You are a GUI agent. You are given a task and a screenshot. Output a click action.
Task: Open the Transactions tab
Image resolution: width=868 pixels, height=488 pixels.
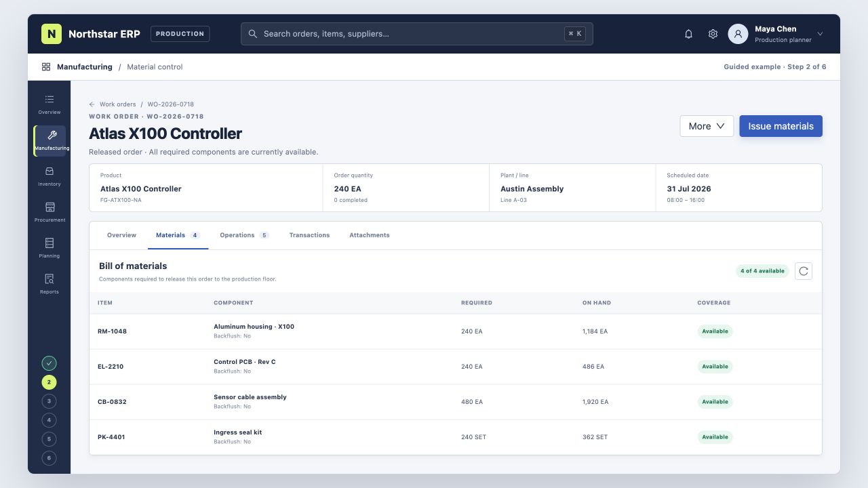(309, 235)
